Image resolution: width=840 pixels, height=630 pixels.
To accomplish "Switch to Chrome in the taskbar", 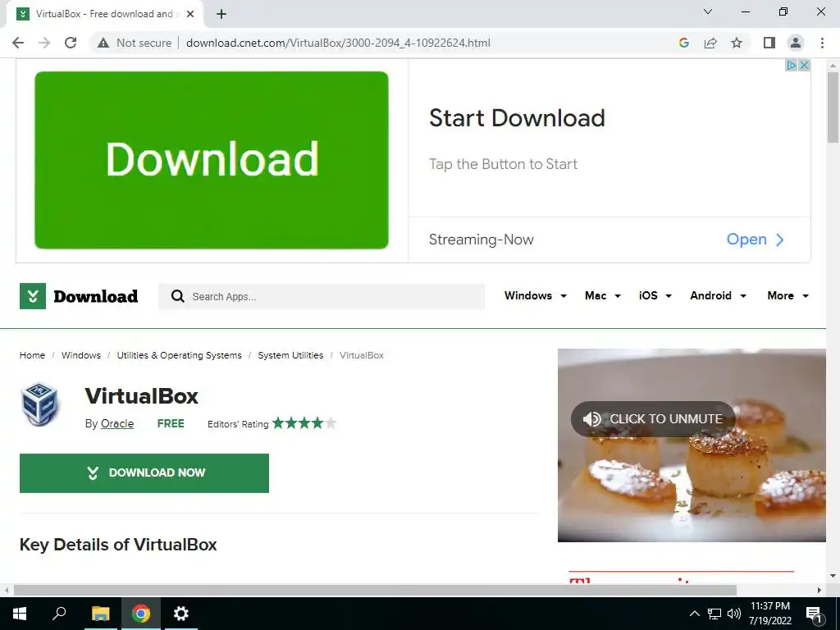I will [x=141, y=614].
